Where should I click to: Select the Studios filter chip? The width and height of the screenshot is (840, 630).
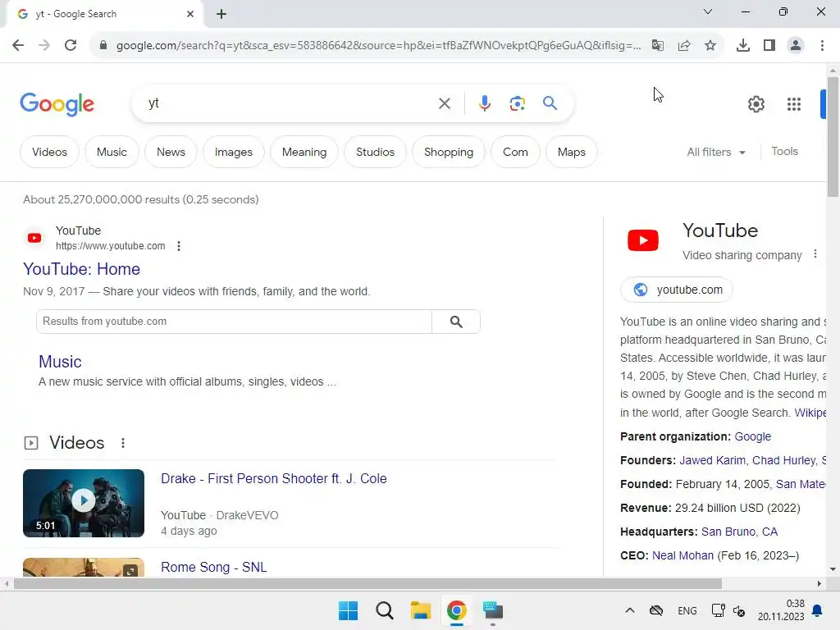coord(375,152)
